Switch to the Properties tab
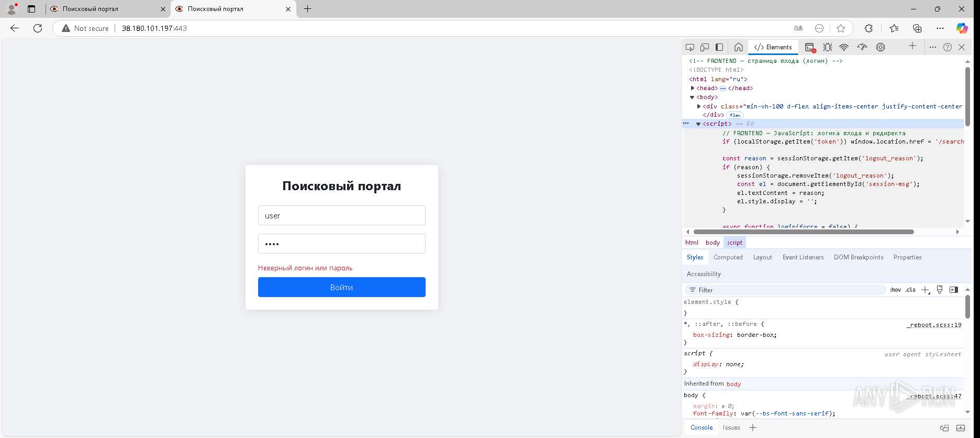This screenshot has height=438, width=980. coord(907,257)
